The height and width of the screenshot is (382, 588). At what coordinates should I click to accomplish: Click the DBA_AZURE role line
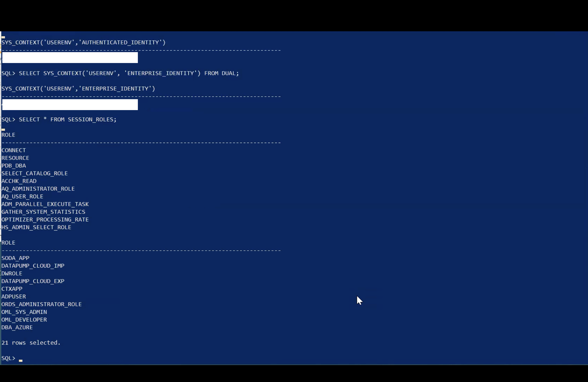click(x=17, y=327)
